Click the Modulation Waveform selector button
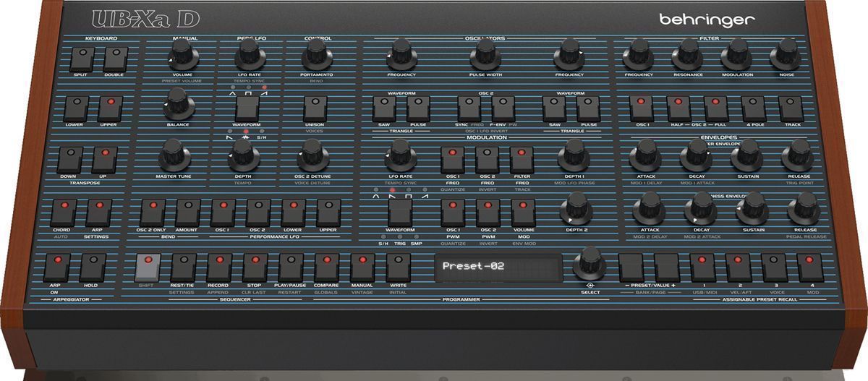 coord(400,213)
